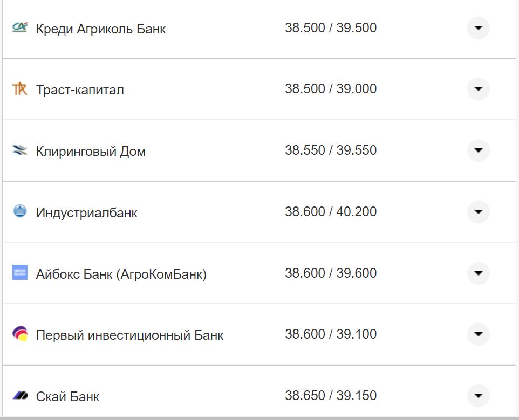519x420 pixels.
Task: Click the Индустриалбанк globe logo
Action: 19,212
